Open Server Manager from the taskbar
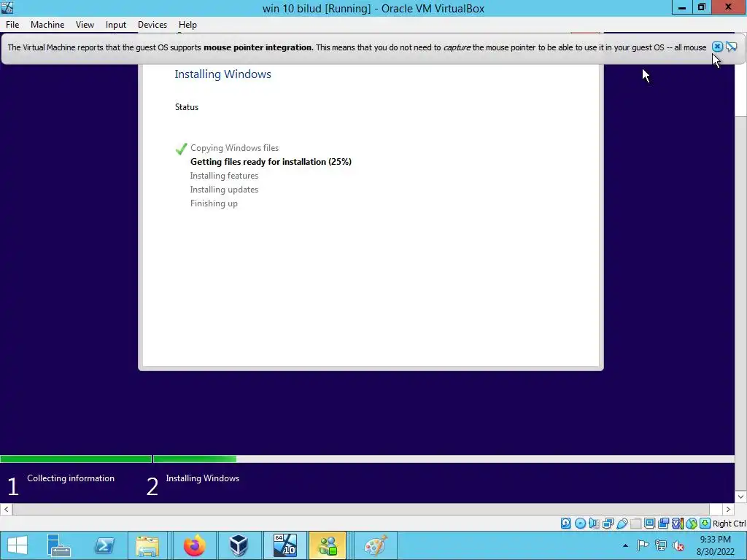 click(58, 545)
